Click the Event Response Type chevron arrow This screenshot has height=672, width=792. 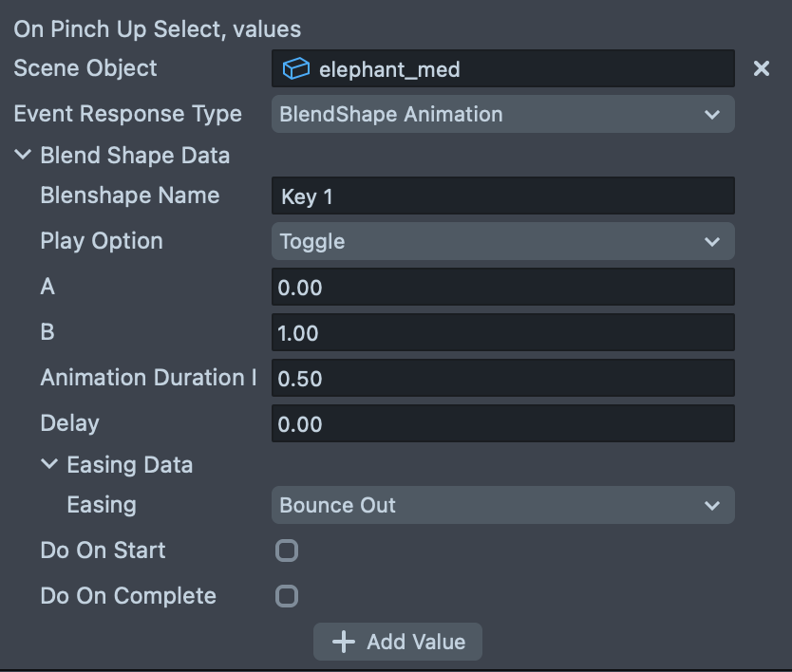(x=712, y=115)
